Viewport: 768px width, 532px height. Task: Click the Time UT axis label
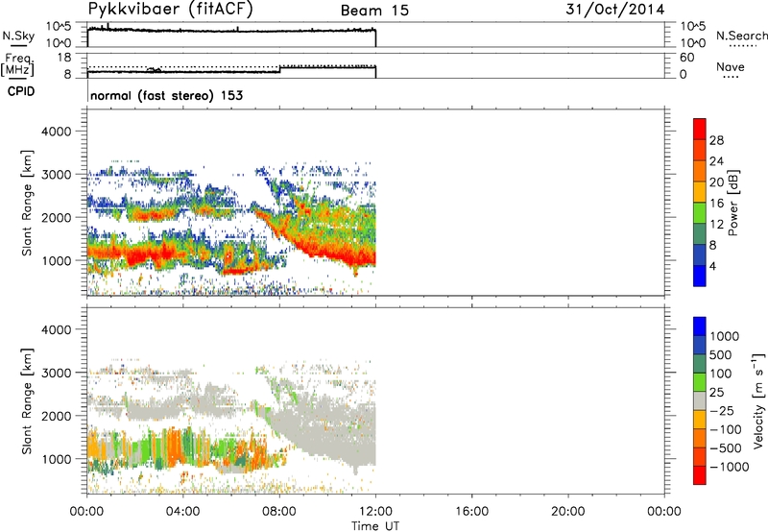click(375, 526)
